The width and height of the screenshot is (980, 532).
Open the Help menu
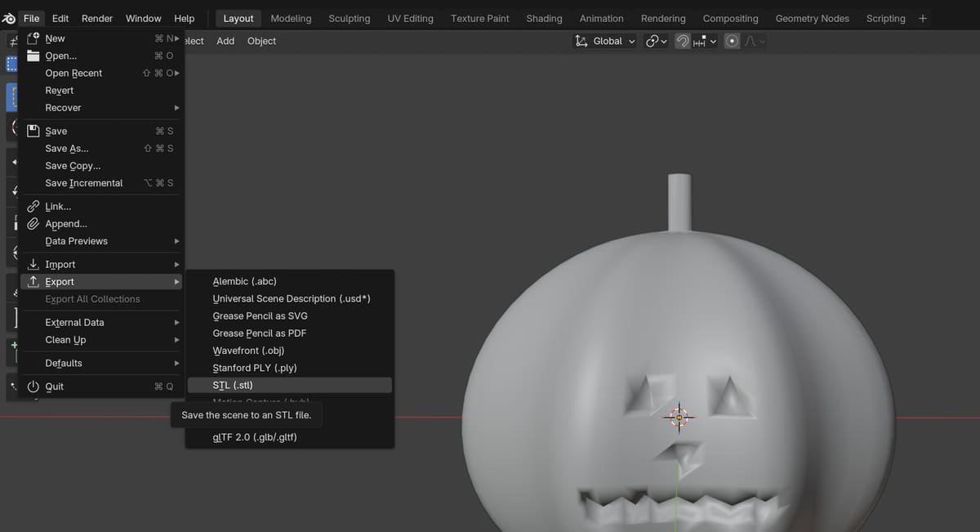point(185,18)
